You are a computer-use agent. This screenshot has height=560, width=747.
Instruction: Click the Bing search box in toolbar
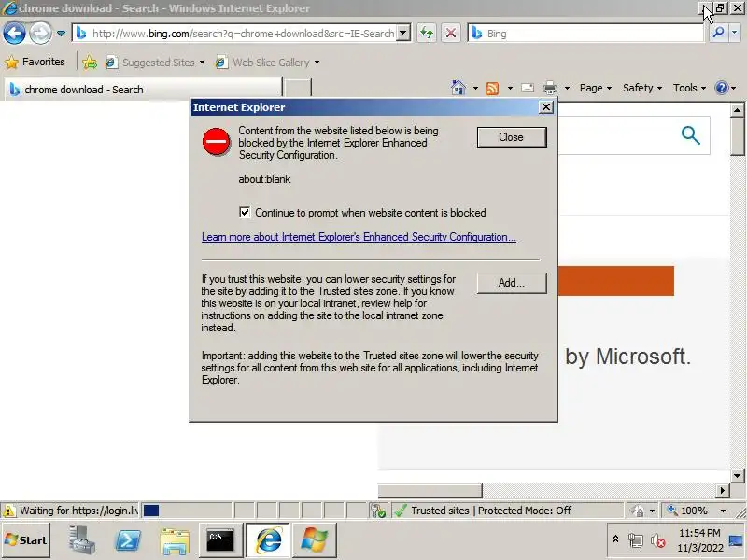pos(585,34)
